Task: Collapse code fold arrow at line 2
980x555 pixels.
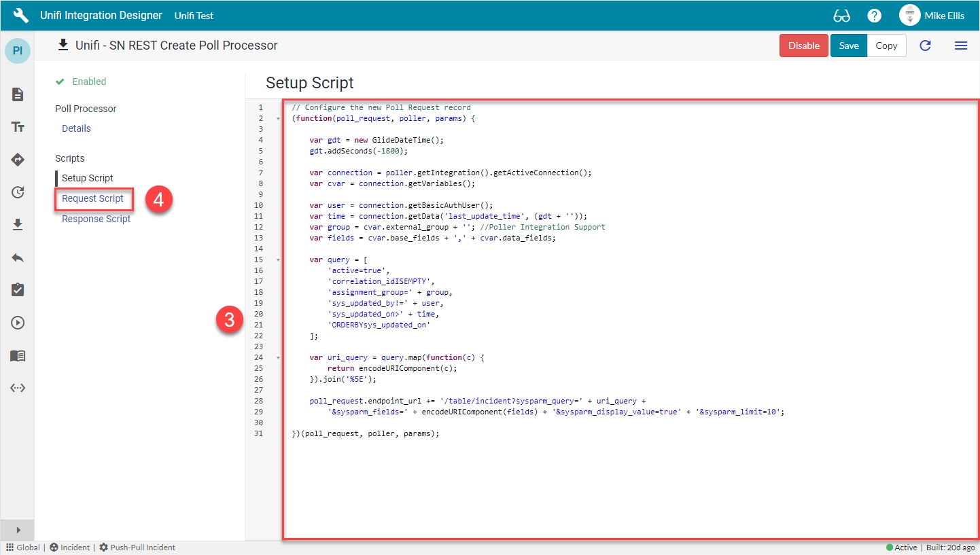Action: pyautogui.click(x=277, y=119)
